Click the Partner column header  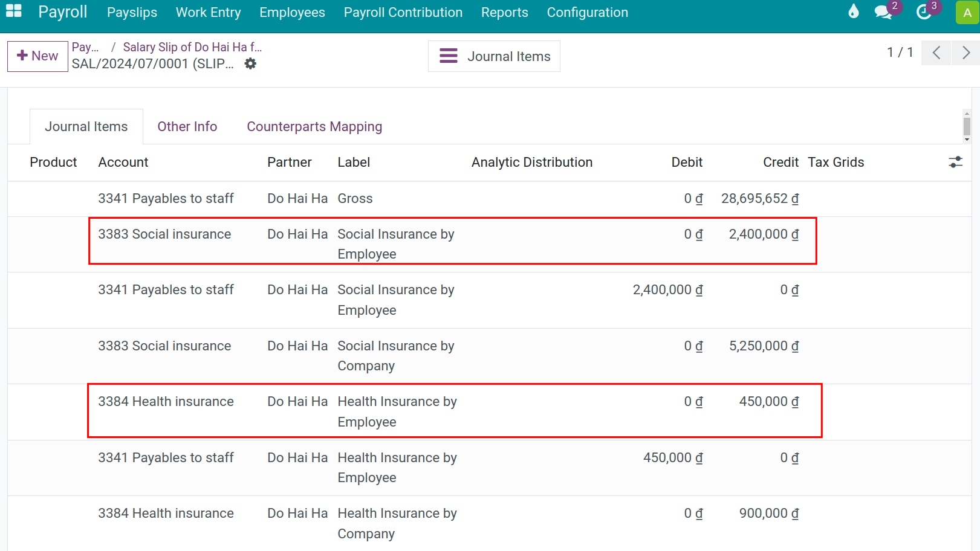(290, 162)
